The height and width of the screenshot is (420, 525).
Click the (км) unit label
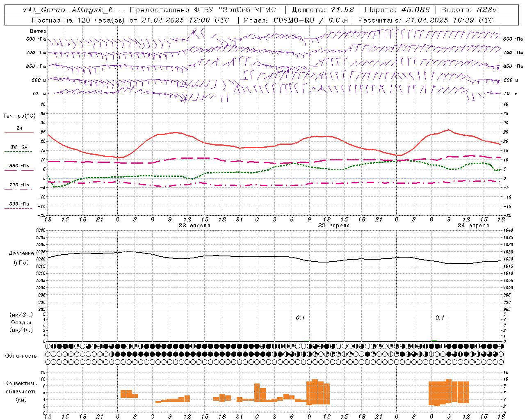21,399
